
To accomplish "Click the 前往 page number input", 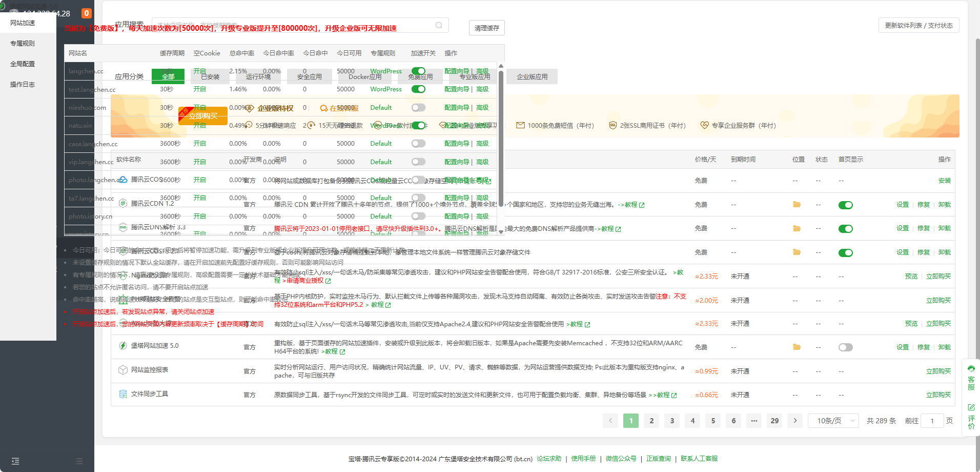I will (x=932, y=421).
